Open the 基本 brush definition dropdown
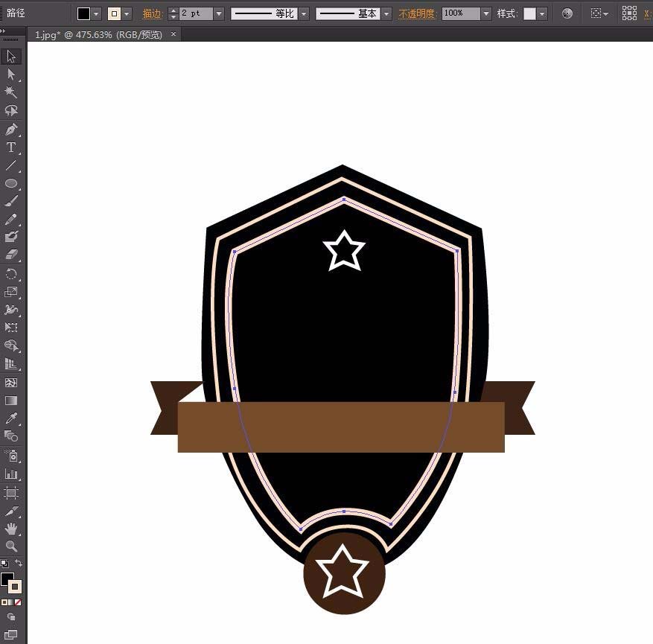The width and height of the screenshot is (653, 644). [x=386, y=13]
